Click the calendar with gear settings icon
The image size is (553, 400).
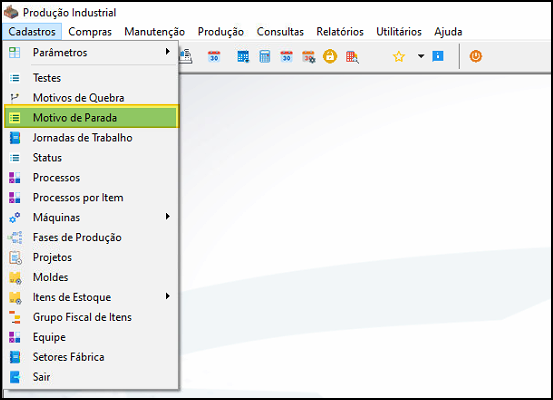(309, 57)
